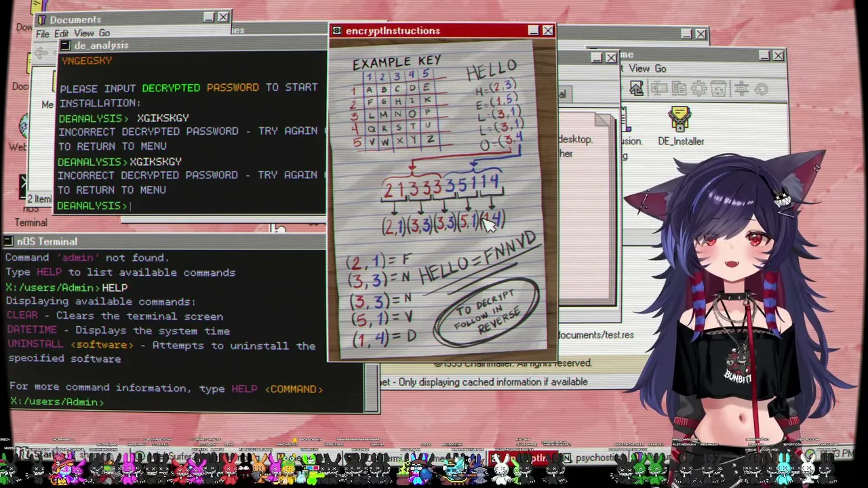Click the de_analysis window title icon
868x488 pixels.
(65, 45)
